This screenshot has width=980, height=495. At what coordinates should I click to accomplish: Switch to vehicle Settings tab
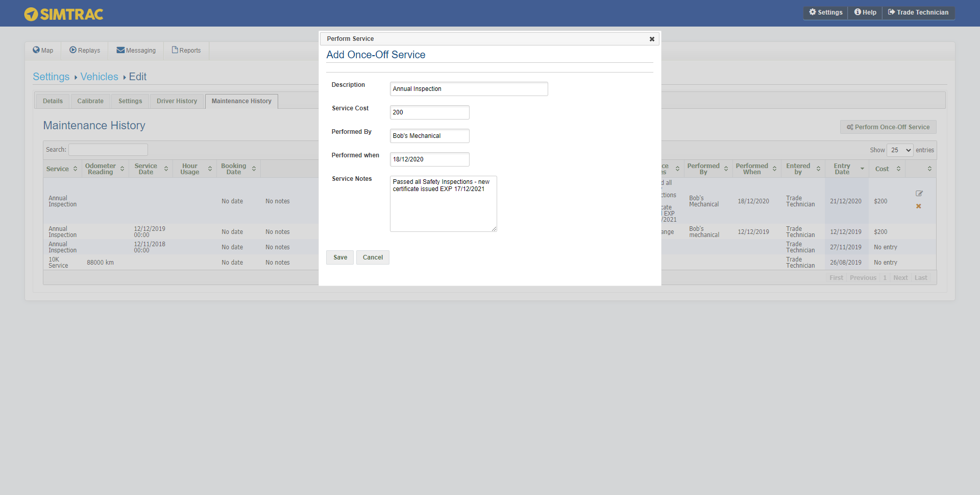tap(130, 101)
